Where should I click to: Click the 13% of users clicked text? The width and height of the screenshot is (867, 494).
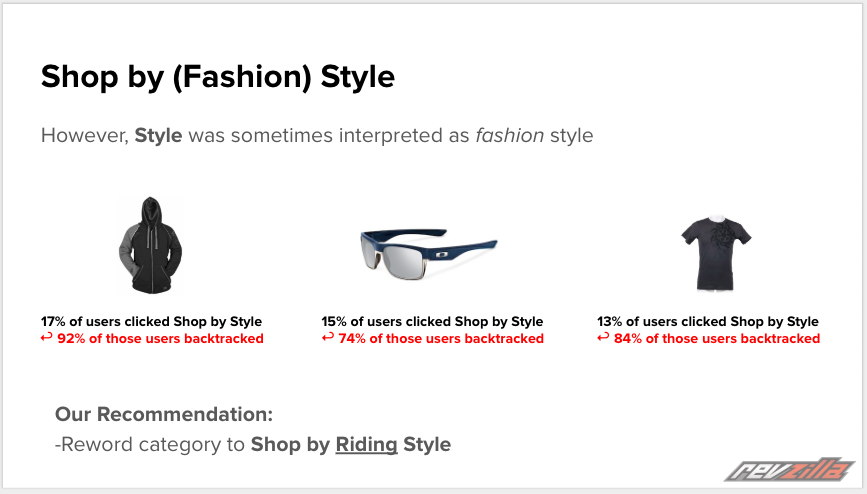(x=708, y=322)
